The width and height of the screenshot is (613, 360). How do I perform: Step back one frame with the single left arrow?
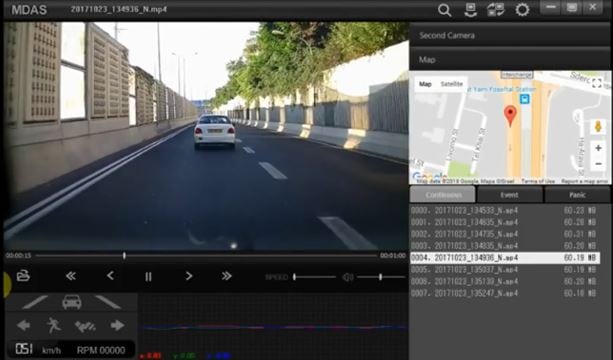point(111,276)
